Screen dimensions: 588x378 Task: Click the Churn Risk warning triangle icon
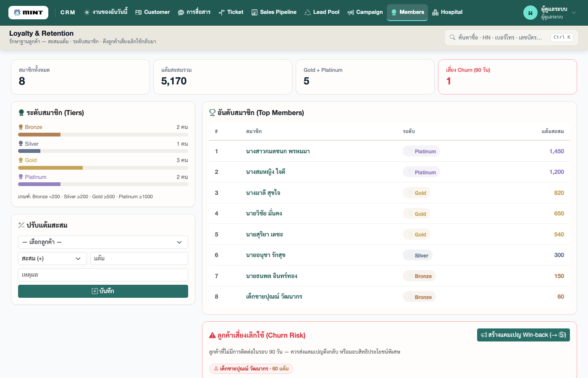click(x=213, y=335)
